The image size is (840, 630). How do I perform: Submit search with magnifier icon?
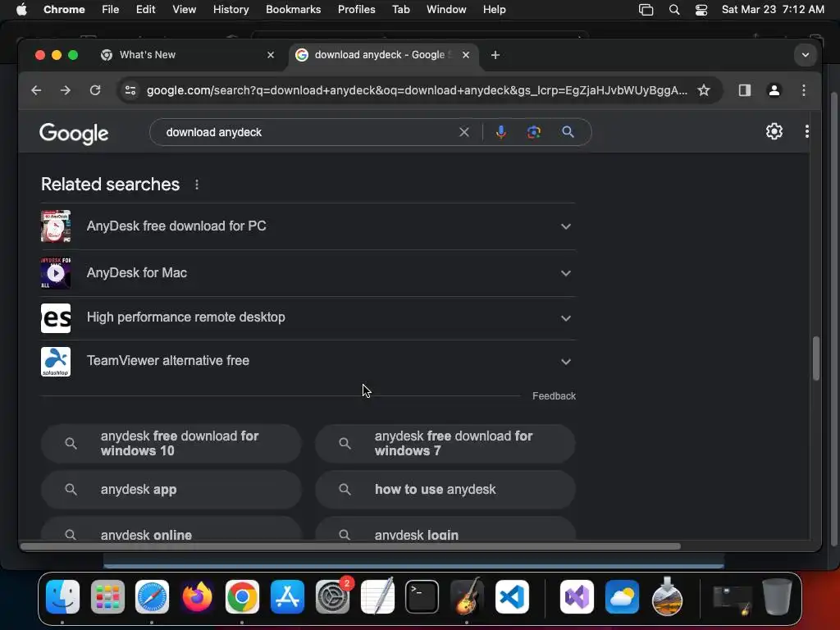click(x=568, y=132)
